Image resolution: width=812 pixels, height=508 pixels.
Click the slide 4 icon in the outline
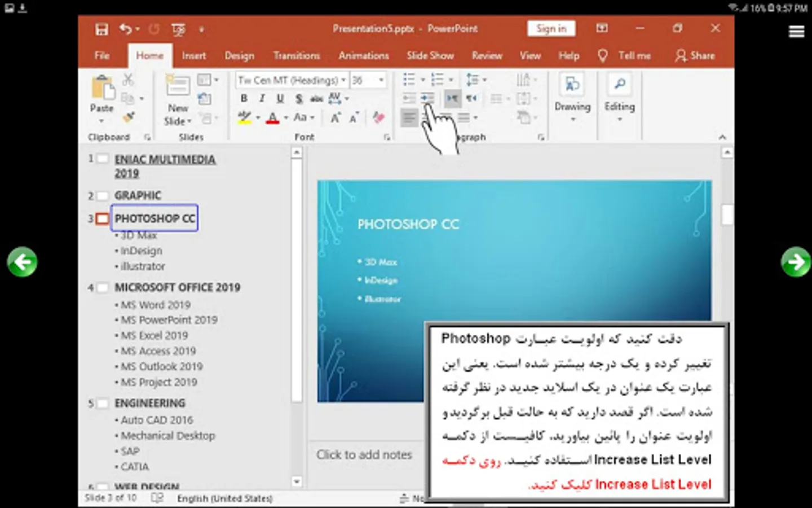102,288
